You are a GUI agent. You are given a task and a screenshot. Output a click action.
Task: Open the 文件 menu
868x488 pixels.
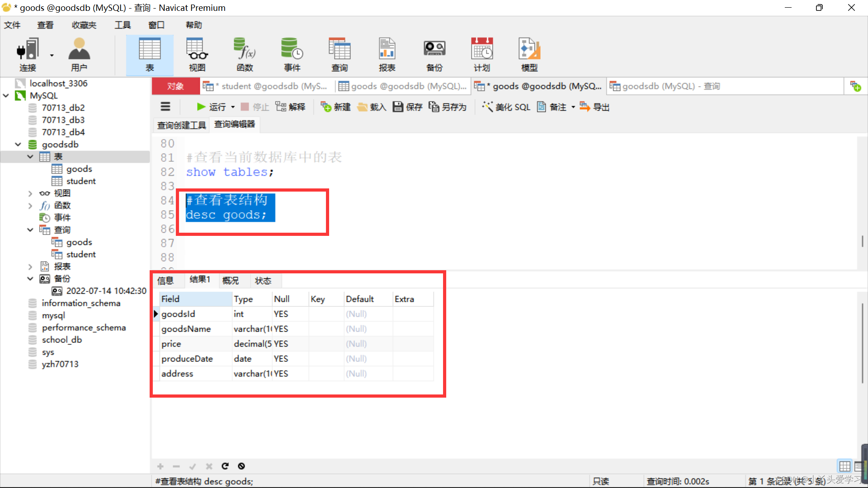coord(12,25)
